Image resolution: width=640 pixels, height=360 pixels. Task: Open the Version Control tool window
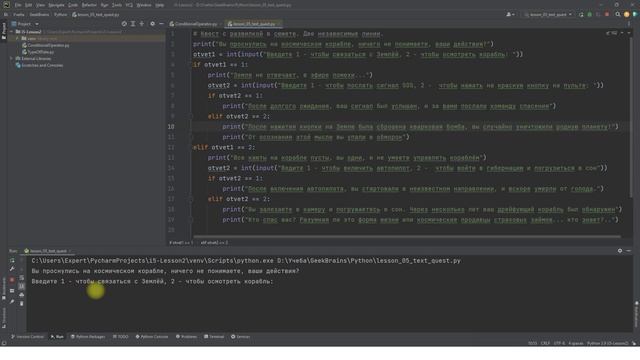[27, 337]
